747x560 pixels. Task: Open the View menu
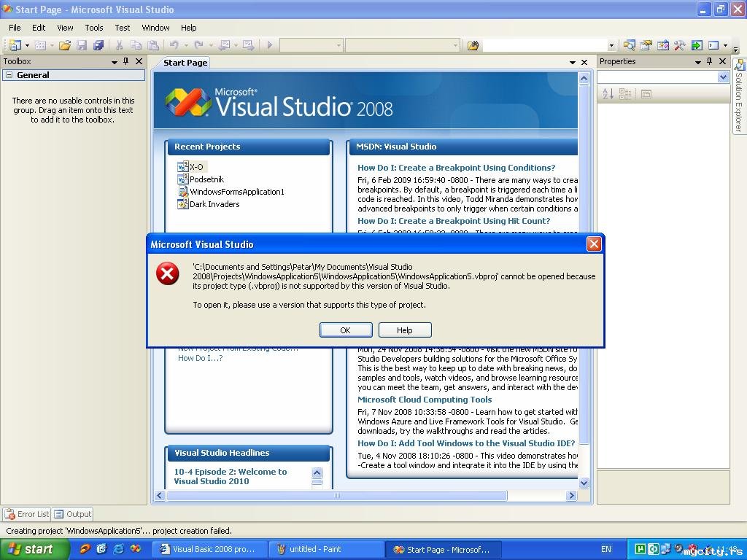tap(65, 28)
